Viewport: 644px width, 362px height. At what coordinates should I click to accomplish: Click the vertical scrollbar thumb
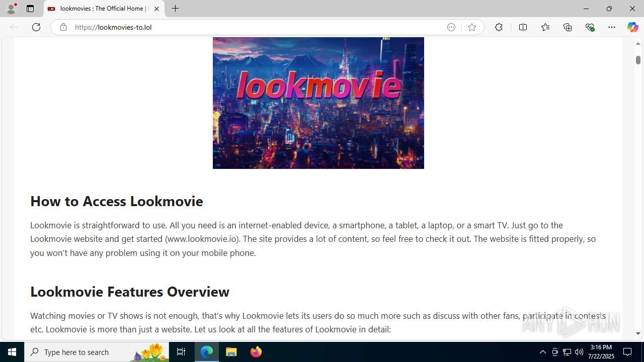click(x=638, y=60)
